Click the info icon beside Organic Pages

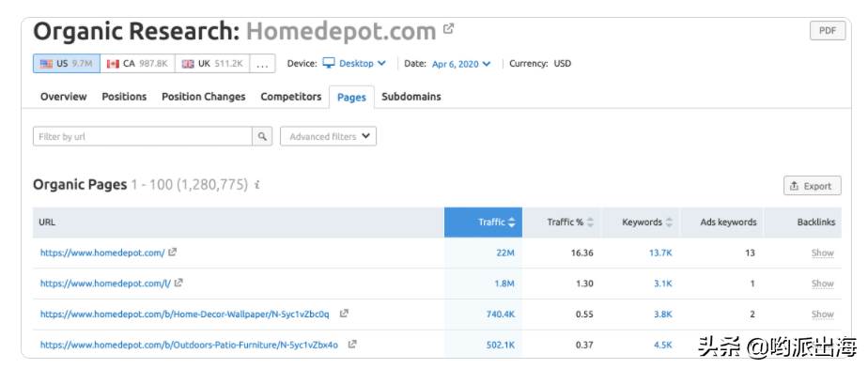pyautogui.click(x=256, y=185)
